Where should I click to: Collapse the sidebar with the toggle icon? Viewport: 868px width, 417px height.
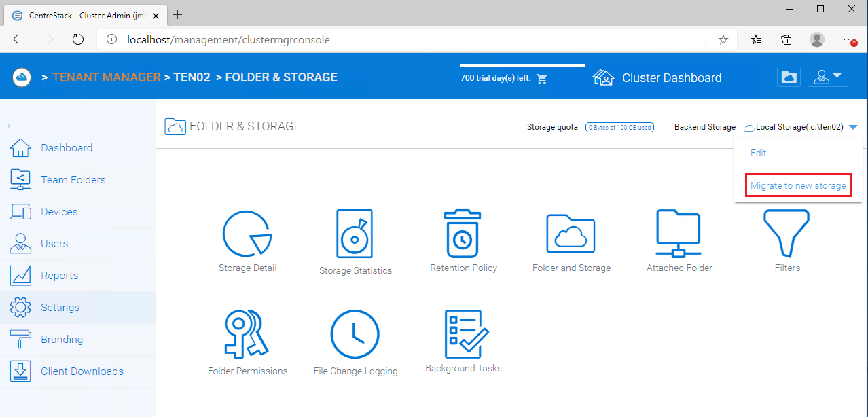(7, 126)
